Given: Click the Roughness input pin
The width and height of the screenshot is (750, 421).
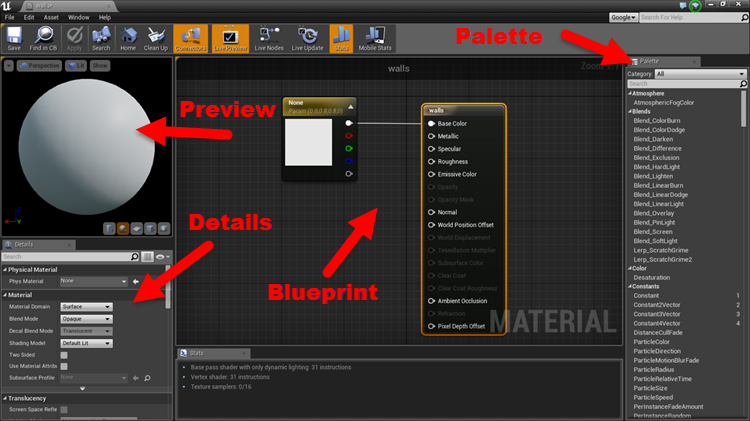Looking at the screenshot, I should point(431,162).
